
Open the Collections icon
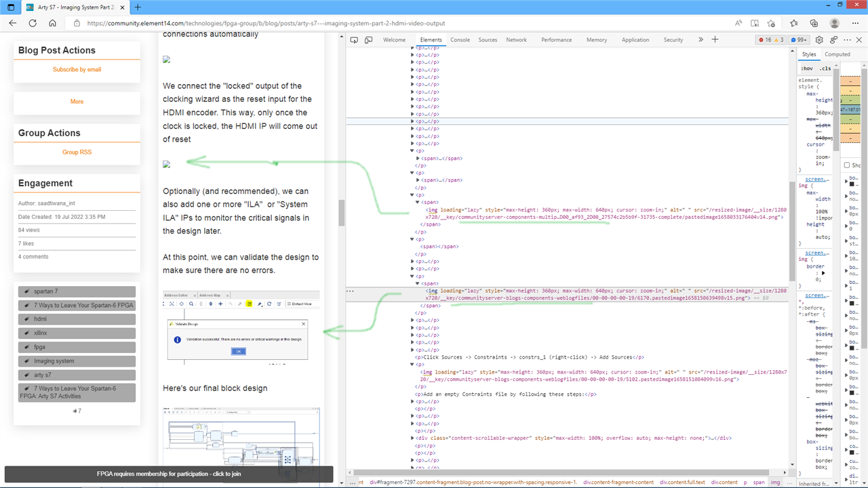814,23
